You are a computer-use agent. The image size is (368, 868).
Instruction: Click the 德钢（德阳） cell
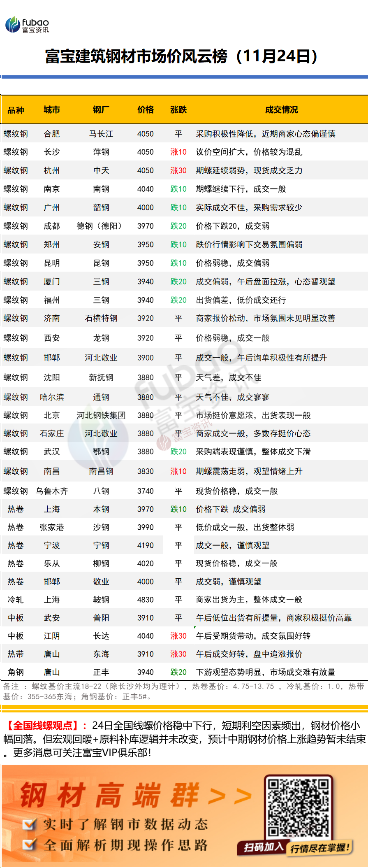(x=101, y=226)
